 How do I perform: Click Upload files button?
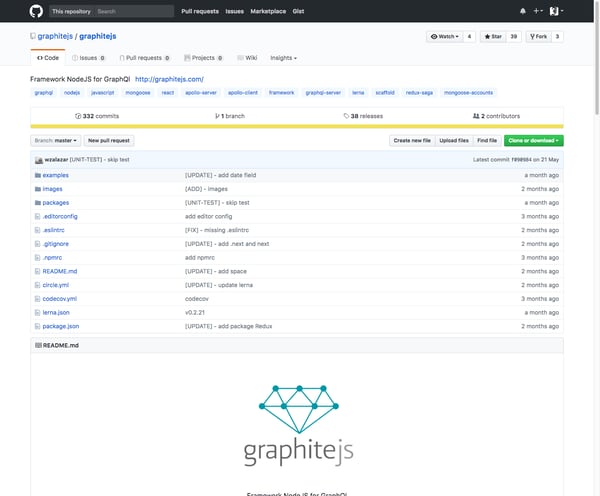coord(454,140)
